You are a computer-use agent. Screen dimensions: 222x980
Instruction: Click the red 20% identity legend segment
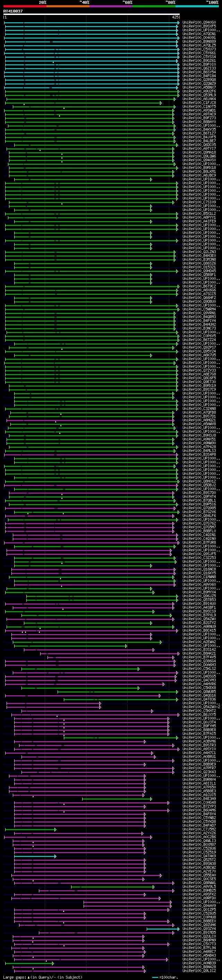point(25,6)
